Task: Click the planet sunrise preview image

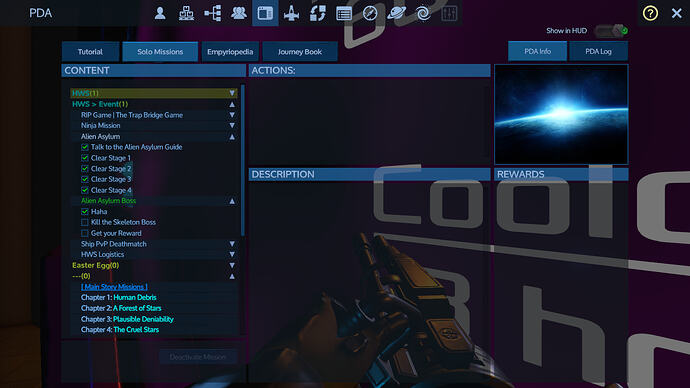Action: click(561, 114)
